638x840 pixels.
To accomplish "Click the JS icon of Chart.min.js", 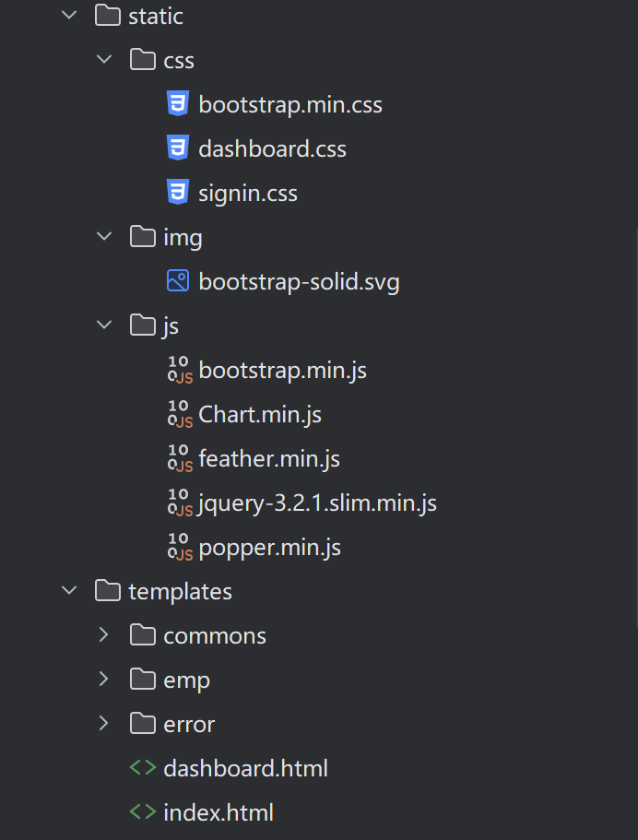I will point(180,414).
